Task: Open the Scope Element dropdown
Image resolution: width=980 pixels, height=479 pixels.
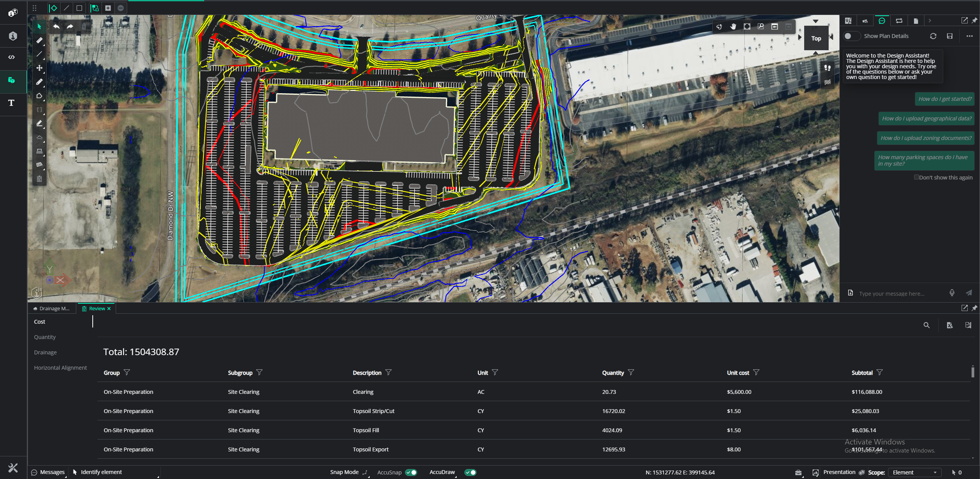Action: coord(914,472)
